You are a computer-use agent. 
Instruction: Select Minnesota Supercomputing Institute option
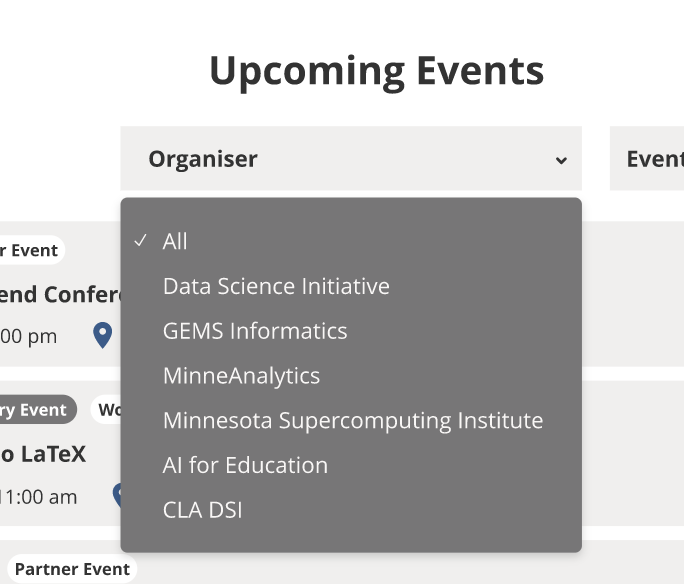[352, 421]
